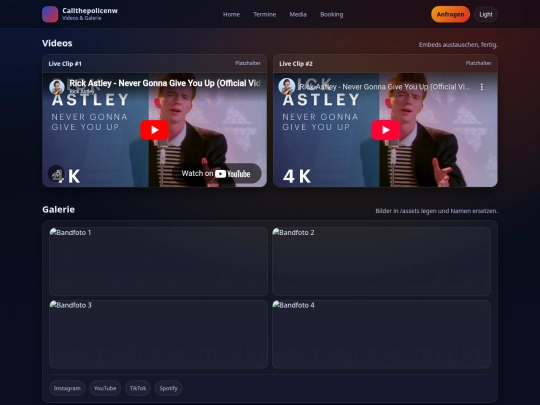The height and width of the screenshot is (405, 540).
Task: Click the TikTok social chip
Action: point(138,388)
